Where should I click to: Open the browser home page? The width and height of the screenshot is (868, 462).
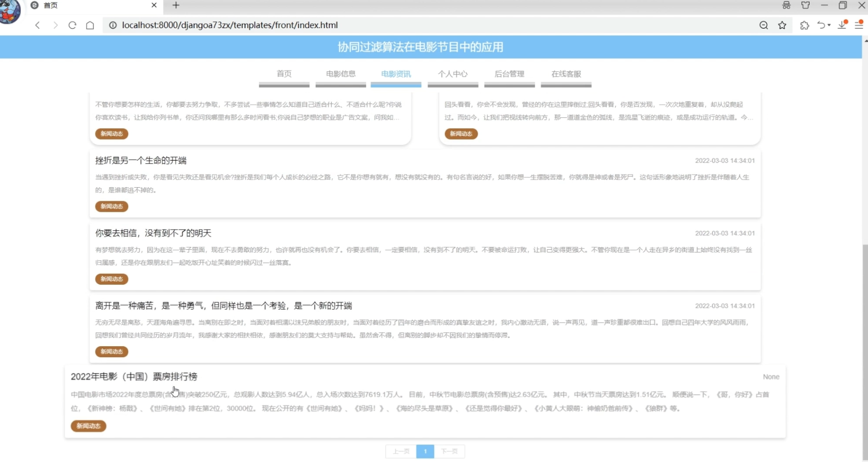point(90,25)
